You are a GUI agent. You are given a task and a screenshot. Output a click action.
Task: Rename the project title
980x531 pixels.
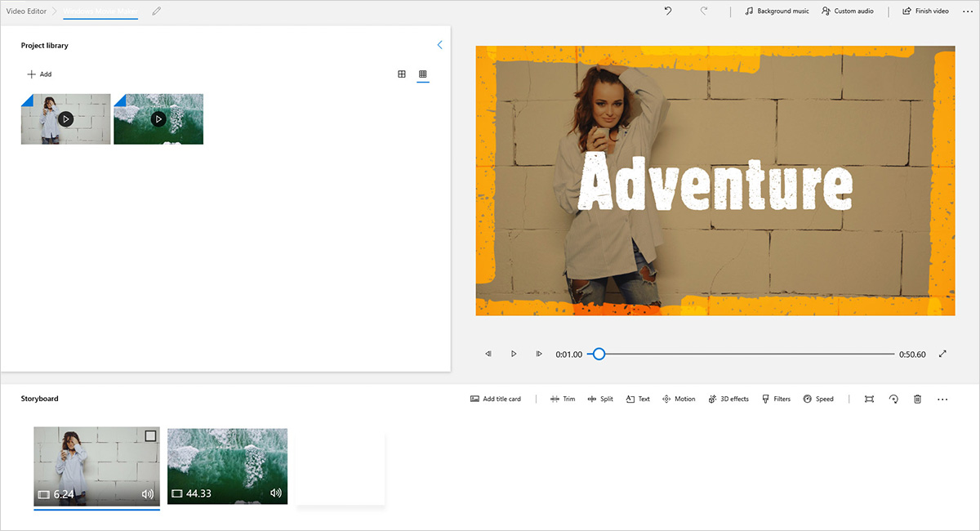tap(156, 11)
